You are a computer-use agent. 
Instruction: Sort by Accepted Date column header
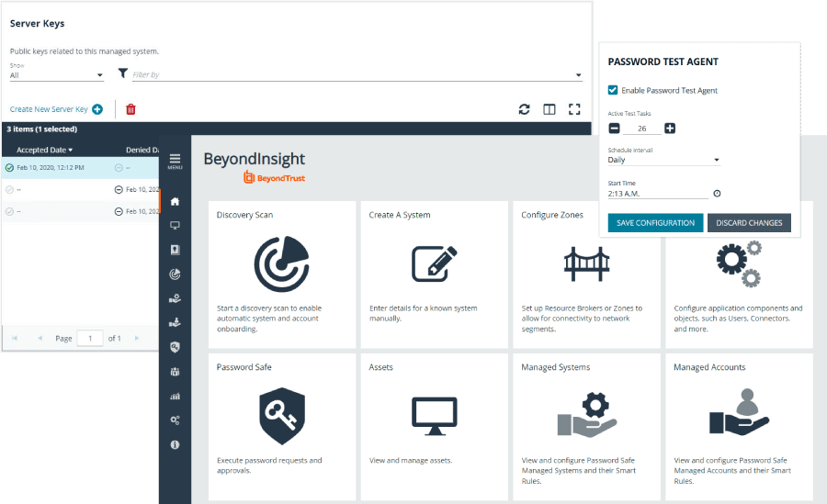coord(44,150)
